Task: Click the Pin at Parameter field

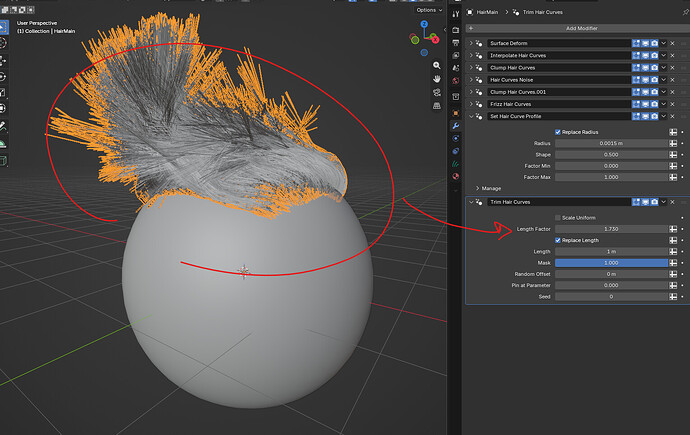Action: (611, 285)
